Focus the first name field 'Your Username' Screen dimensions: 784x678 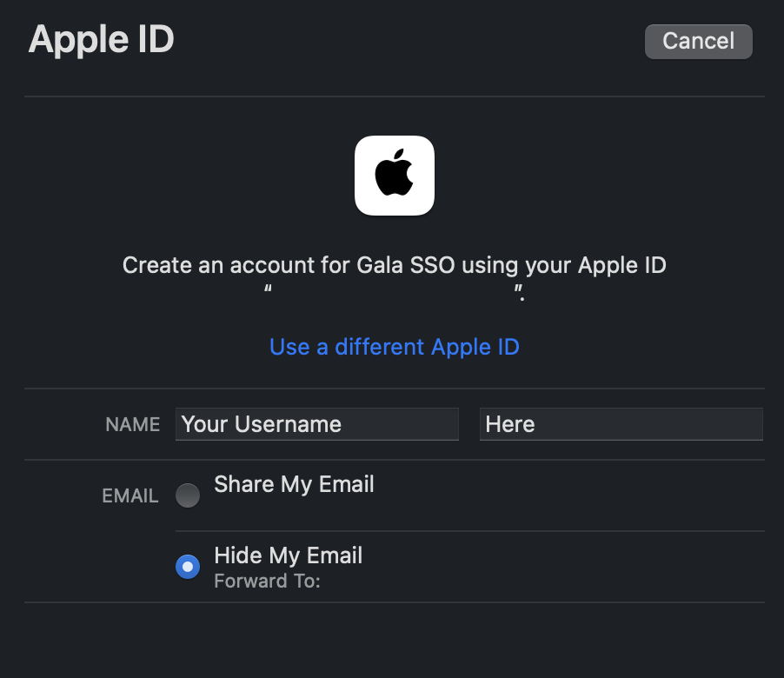[317, 424]
